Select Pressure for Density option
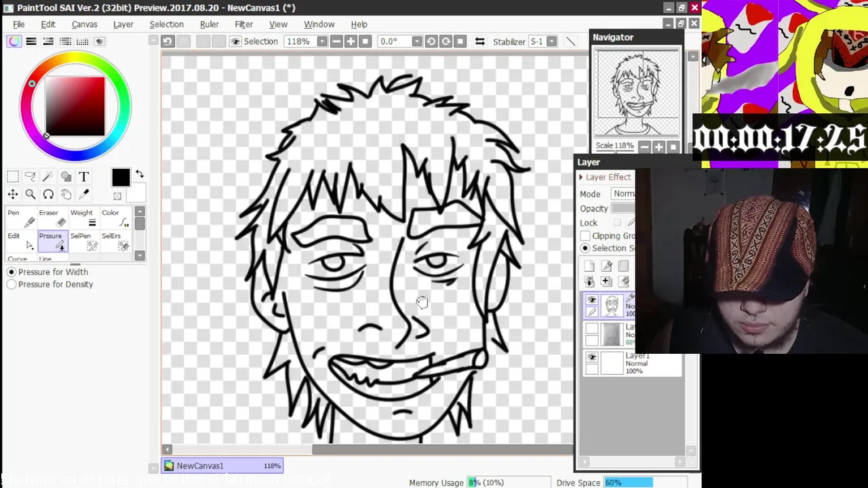The width and height of the screenshot is (868, 488). tap(12, 284)
